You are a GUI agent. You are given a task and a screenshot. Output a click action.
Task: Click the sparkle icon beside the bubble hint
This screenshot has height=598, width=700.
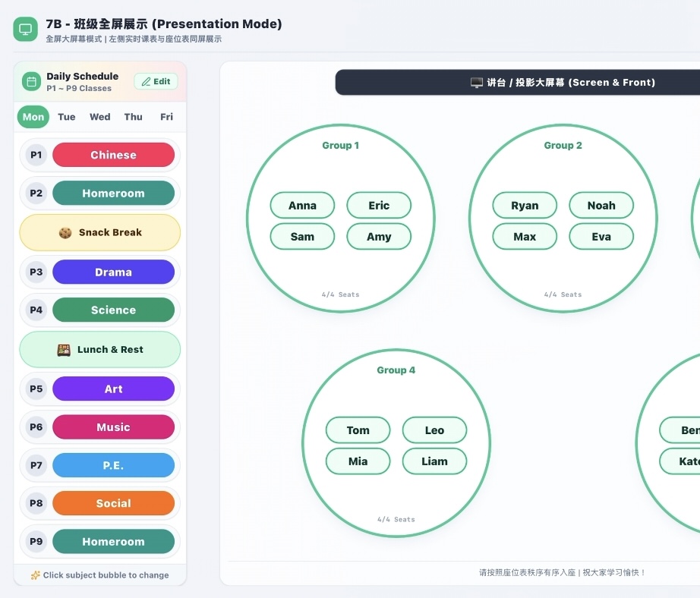pyautogui.click(x=35, y=575)
